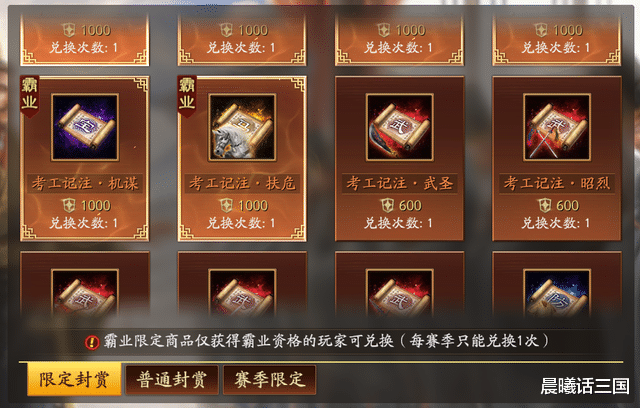640x408 pixels.
Task: Switch to the 限定封赏 tab
Action: pyautogui.click(x=74, y=380)
